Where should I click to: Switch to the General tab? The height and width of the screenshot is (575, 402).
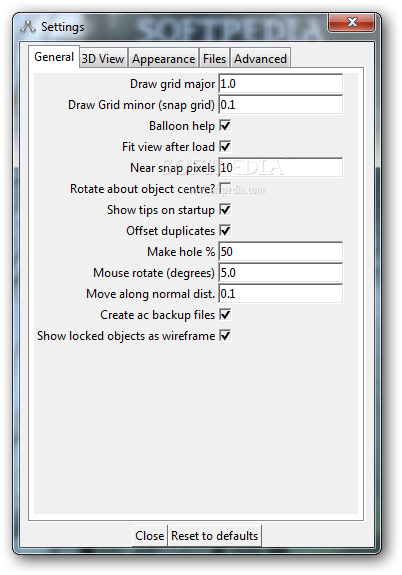point(54,57)
